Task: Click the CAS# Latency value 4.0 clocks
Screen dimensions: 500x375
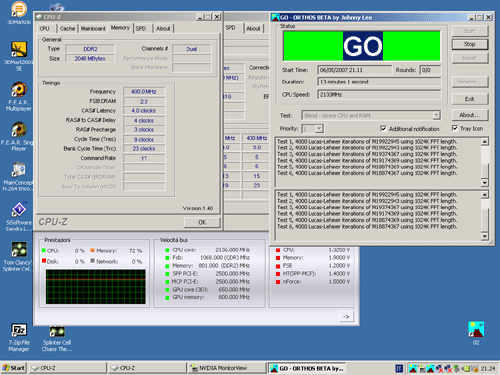Action: point(144,111)
